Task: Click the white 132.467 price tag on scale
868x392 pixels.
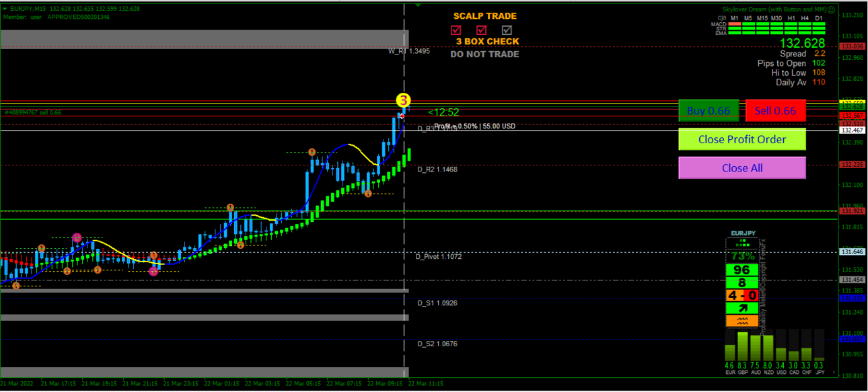Action: pos(852,130)
